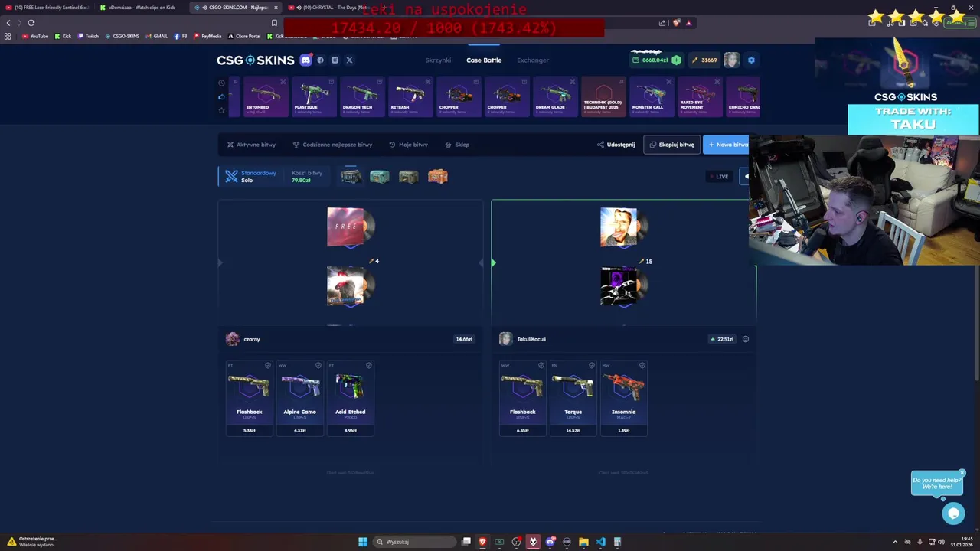Select orange case in battle row
The image size is (980, 551).
click(438, 177)
